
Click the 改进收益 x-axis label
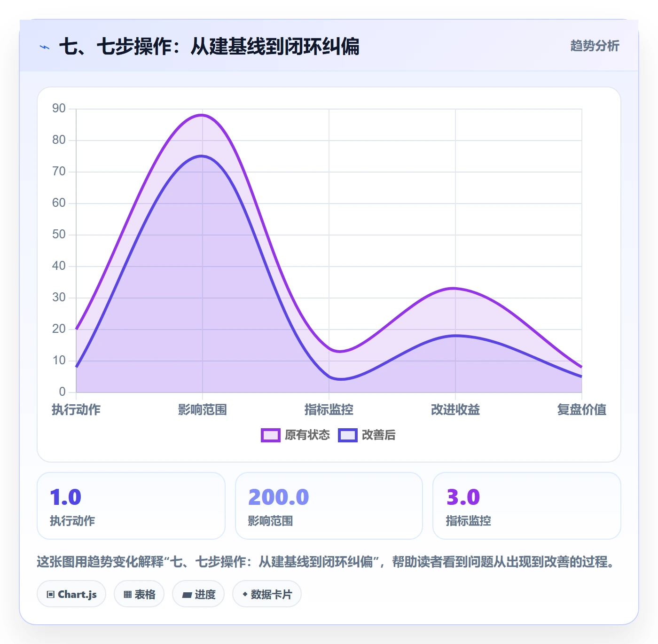coord(455,410)
